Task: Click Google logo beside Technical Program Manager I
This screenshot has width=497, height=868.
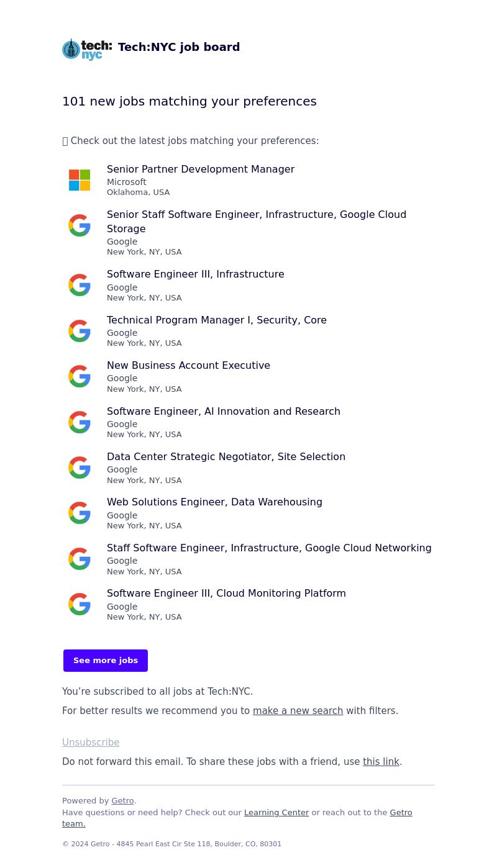Action: (80, 331)
